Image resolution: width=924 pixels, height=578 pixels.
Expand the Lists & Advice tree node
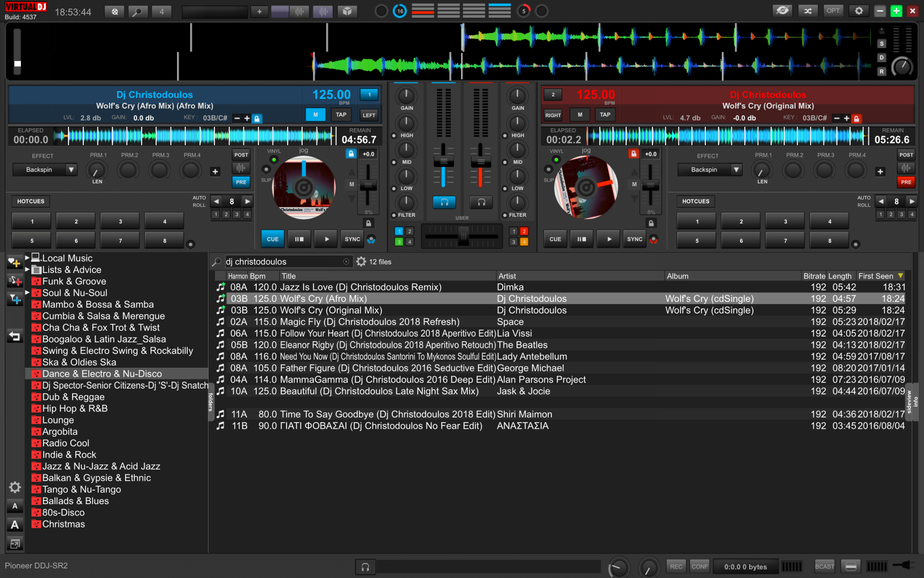pyautogui.click(x=27, y=270)
